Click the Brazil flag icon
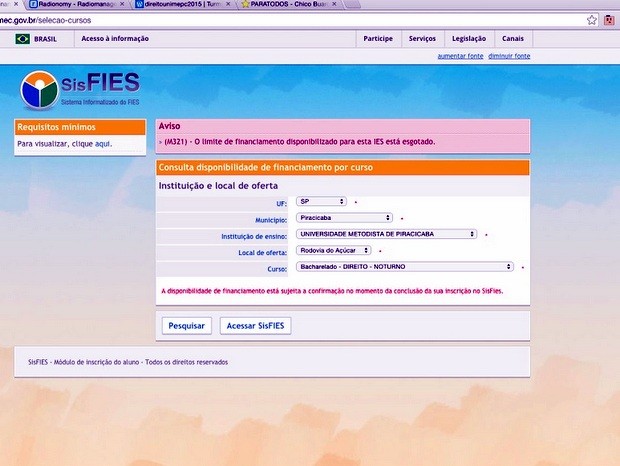The height and width of the screenshot is (466, 620). click(22, 39)
